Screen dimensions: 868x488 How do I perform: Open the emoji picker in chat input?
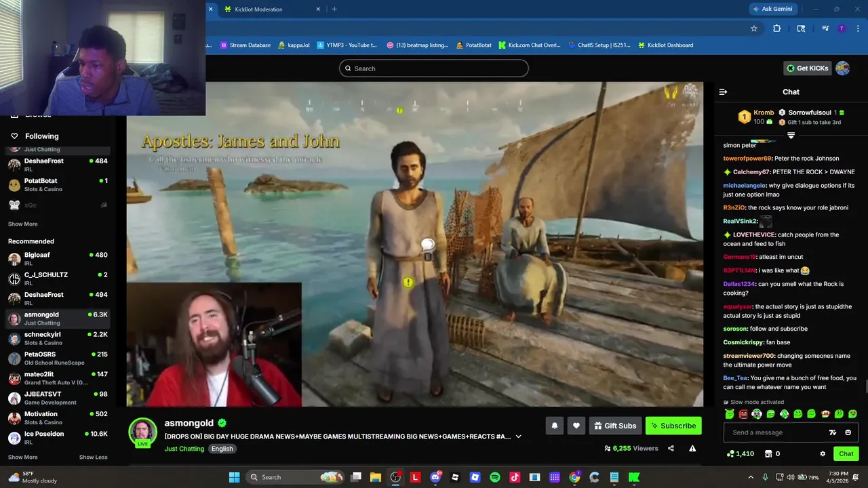pyautogui.click(x=848, y=432)
